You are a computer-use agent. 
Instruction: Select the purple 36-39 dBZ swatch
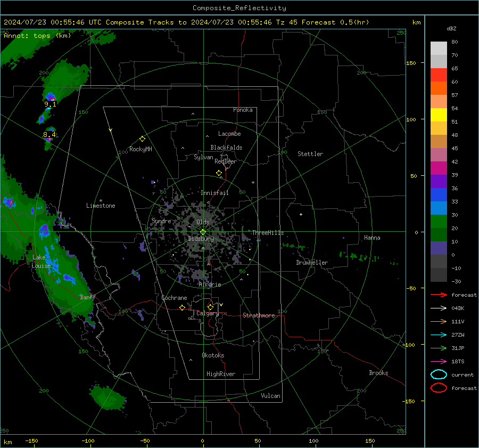click(439, 182)
